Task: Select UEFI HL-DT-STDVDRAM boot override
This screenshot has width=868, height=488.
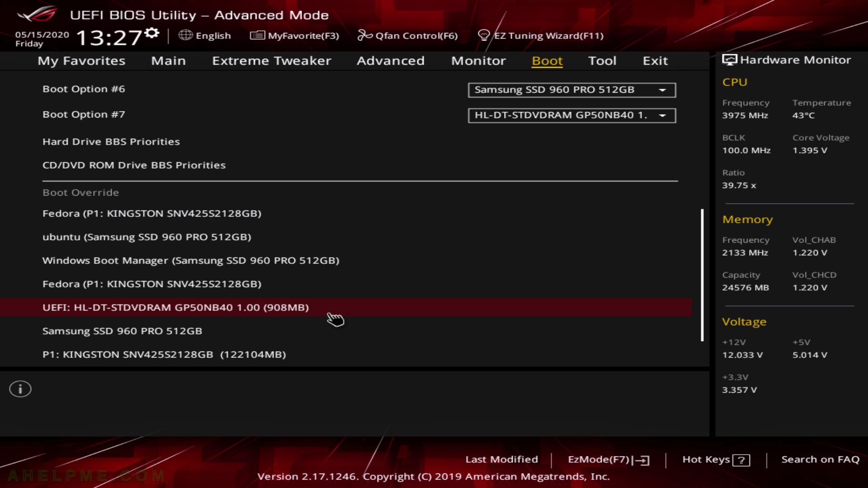Action: point(175,307)
